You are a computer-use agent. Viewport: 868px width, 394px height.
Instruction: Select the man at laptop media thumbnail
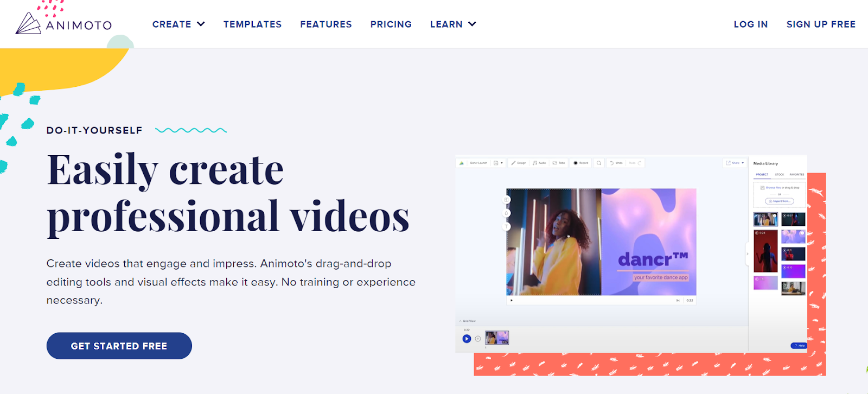click(x=793, y=288)
